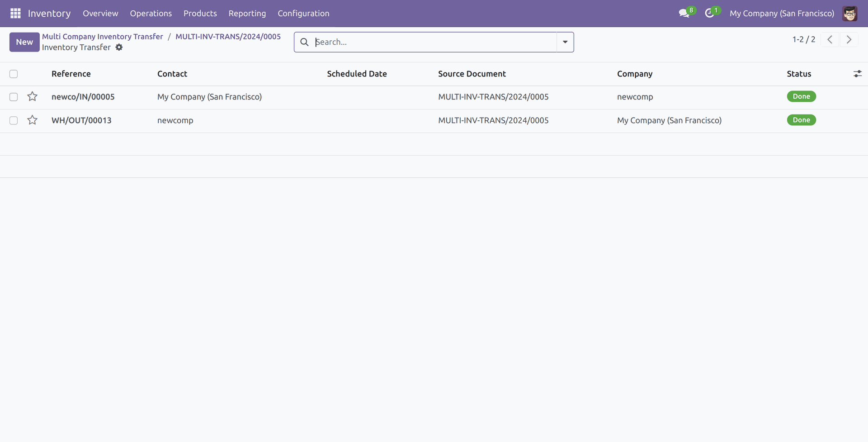Click the user avatar picture
868x442 pixels.
pyautogui.click(x=849, y=14)
